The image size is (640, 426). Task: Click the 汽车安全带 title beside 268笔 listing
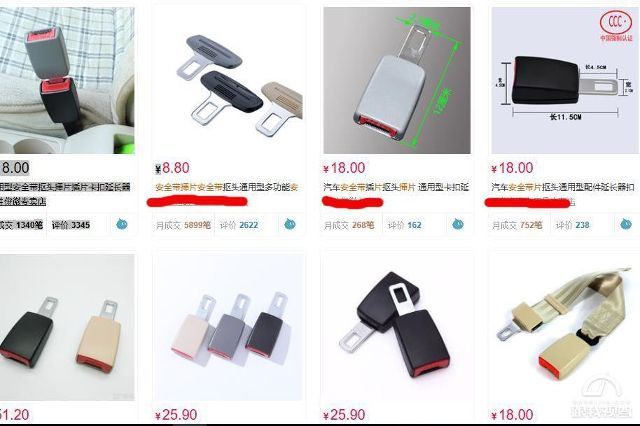(x=396, y=187)
